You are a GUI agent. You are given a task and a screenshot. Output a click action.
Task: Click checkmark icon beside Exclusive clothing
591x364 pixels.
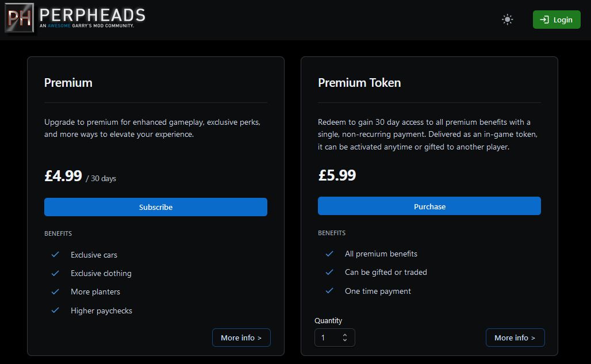click(x=55, y=273)
